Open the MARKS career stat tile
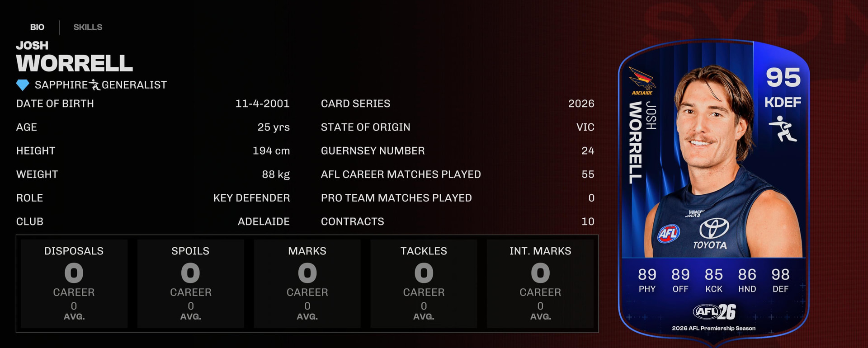 [x=307, y=283]
